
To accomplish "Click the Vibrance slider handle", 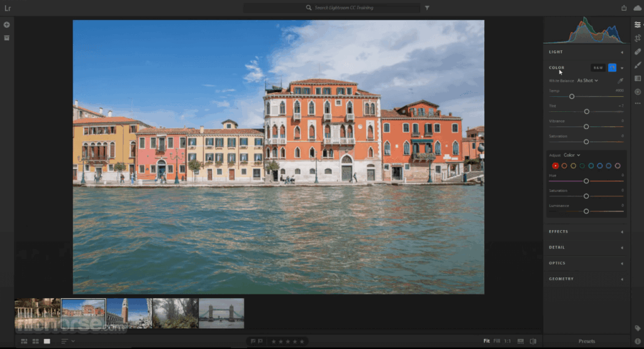I will pyautogui.click(x=586, y=127).
